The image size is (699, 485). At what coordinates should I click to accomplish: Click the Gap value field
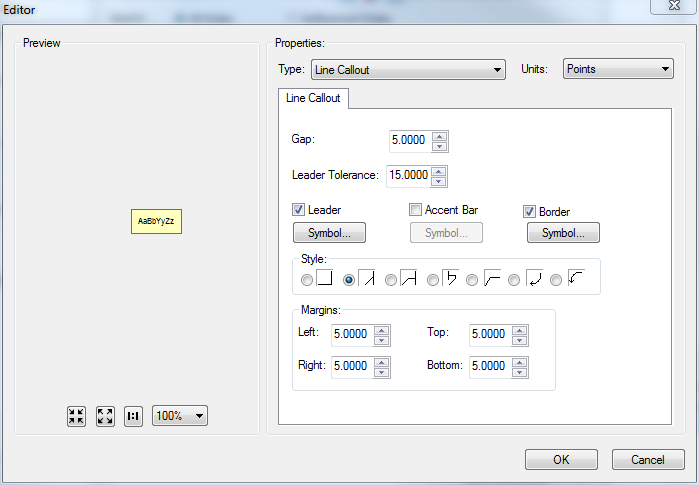tap(410, 140)
